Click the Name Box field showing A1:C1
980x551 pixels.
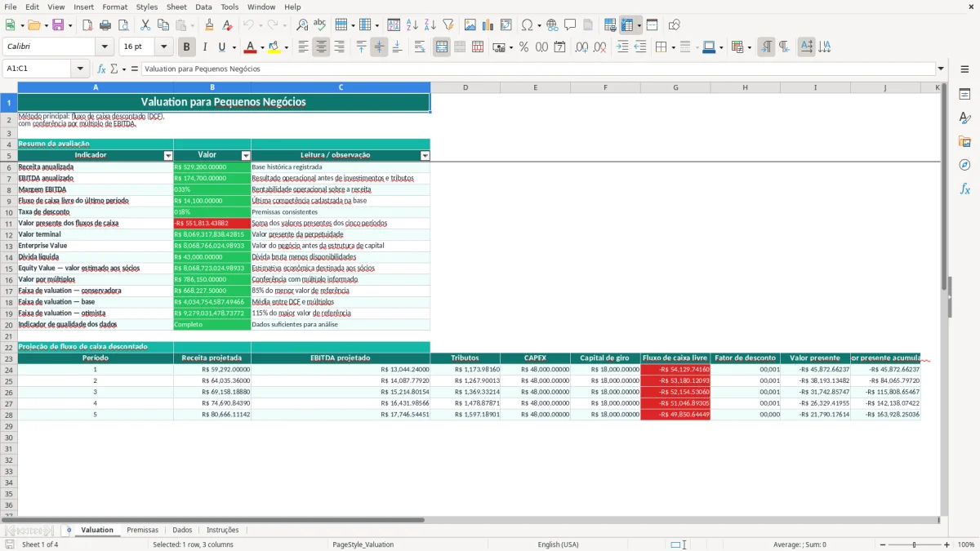tap(38, 69)
